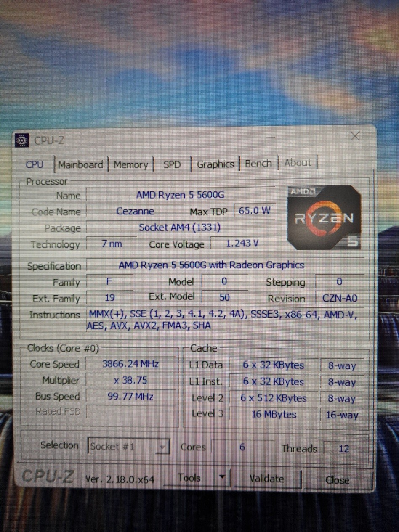Go to the Graphics tab
This screenshot has height=532, width=399.
pyautogui.click(x=215, y=164)
